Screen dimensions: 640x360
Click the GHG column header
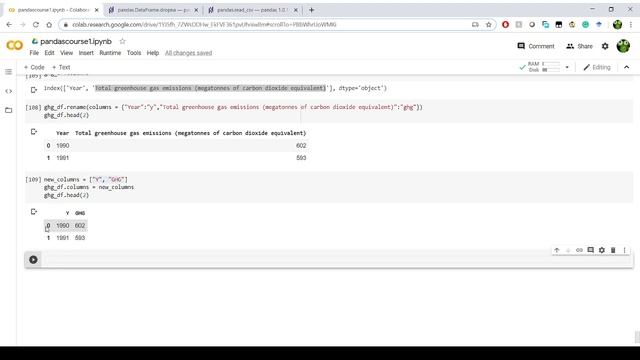pyautogui.click(x=80, y=213)
